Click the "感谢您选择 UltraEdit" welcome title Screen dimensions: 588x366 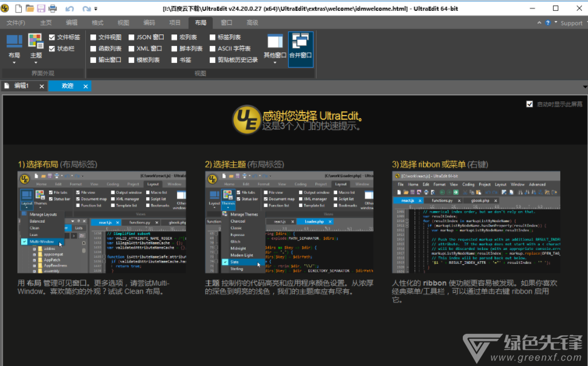pyautogui.click(x=312, y=116)
